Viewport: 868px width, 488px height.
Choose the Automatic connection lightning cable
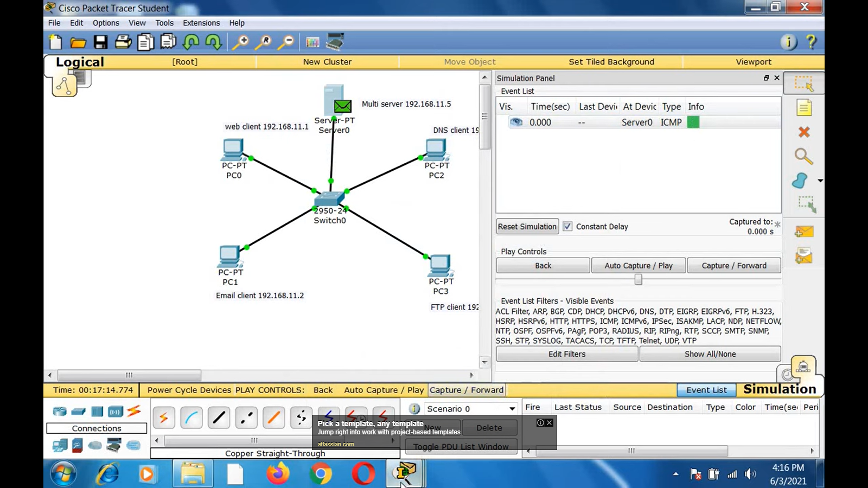(x=164, y=417)
